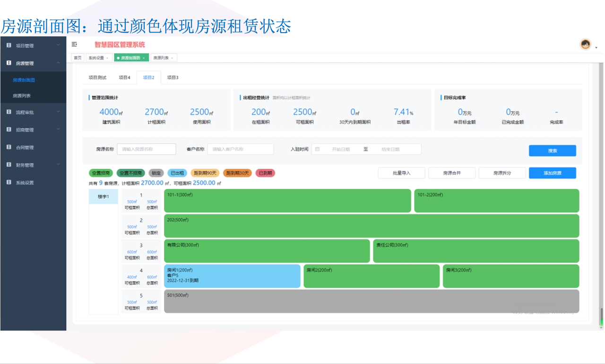Open the dropdown arrow beside the avatar
Screen dimensions: 605x364
click(596, 47)
